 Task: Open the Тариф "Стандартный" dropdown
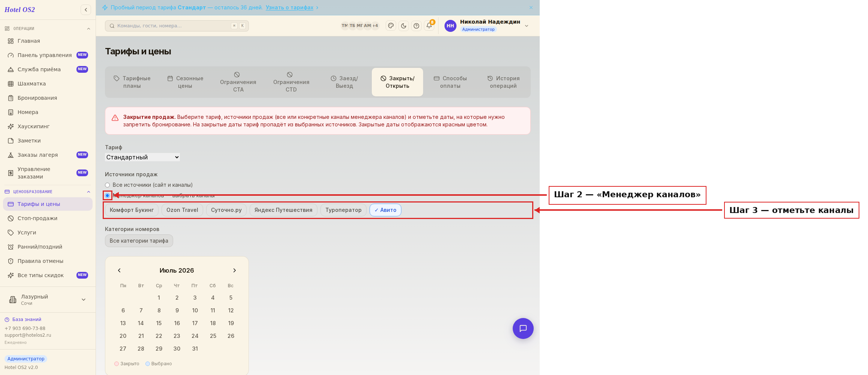[x=142, y=157]
